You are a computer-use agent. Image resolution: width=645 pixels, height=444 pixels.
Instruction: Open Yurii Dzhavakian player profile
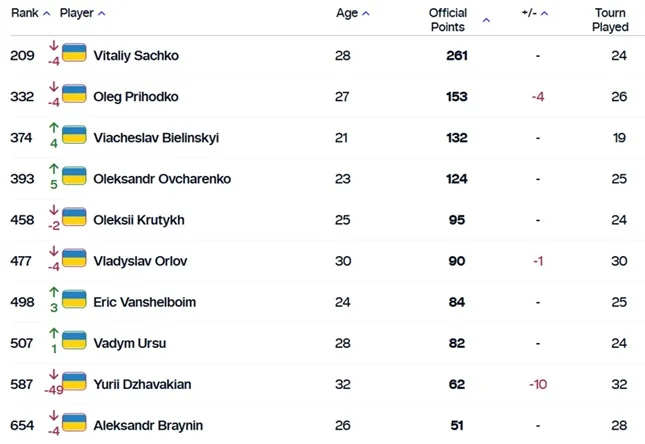[x=142, y=384]
